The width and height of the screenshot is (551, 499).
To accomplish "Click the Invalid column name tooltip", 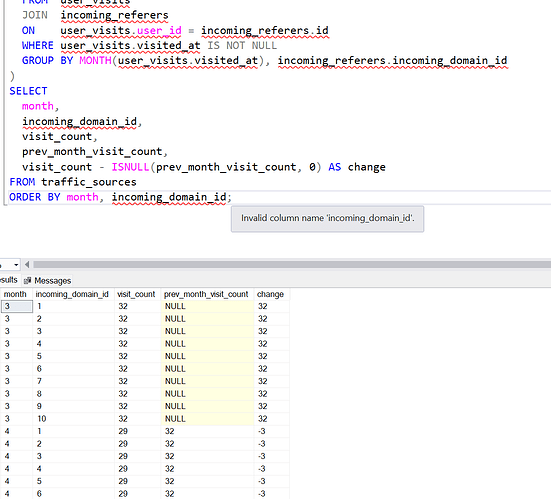I will [328, 219].
